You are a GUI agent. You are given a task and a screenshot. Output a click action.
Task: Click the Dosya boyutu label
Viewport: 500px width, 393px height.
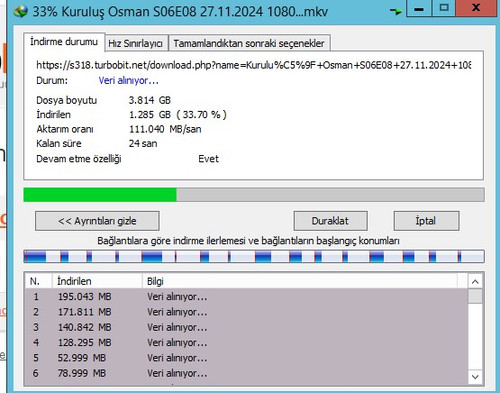[67, 100]
